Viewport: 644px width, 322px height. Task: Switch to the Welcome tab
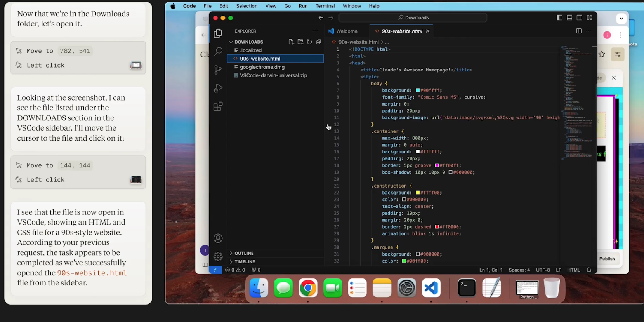coord(346,31)
